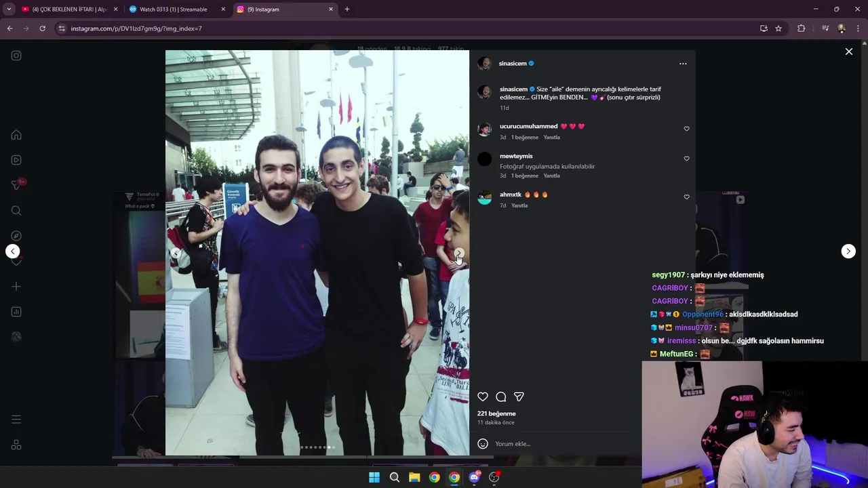The width and height of the screenshot is (868, 488).
Task: Click the Create plus icon in sidebar
Action: pos(16,287)
